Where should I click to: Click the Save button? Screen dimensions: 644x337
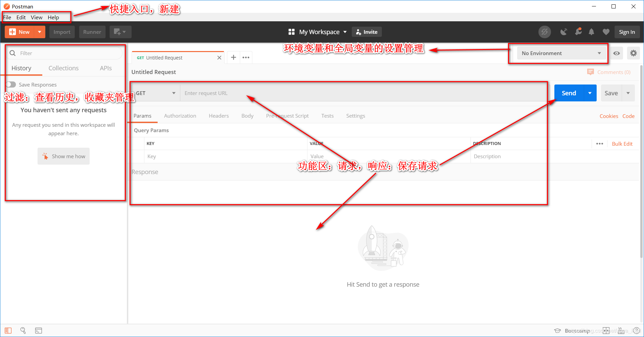click(x=611, y=93)
